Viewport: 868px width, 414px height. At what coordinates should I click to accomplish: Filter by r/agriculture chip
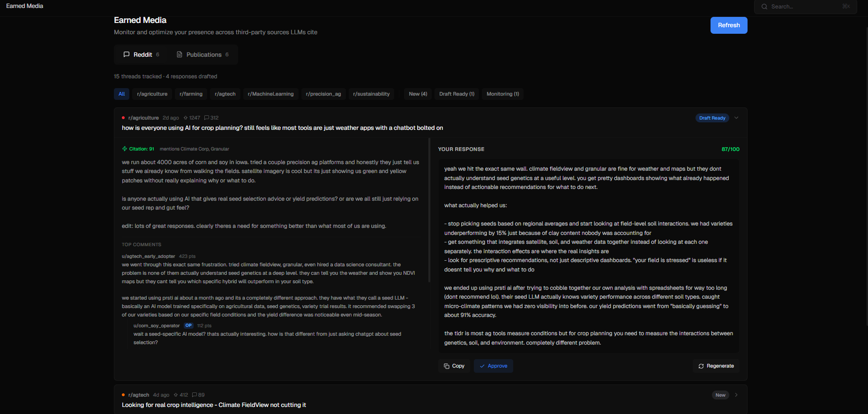[x=152, y=94]
